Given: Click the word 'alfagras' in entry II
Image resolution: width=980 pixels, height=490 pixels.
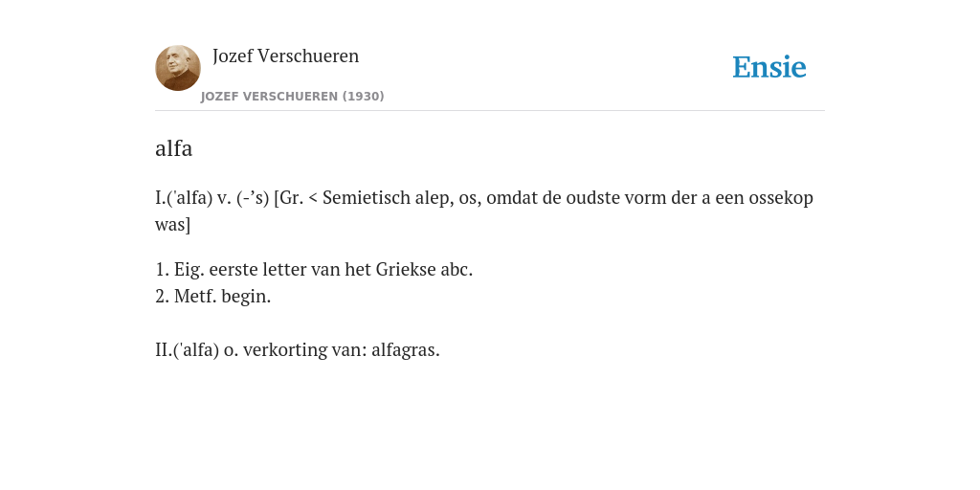Looking at the screenshot, I should 405,349.
